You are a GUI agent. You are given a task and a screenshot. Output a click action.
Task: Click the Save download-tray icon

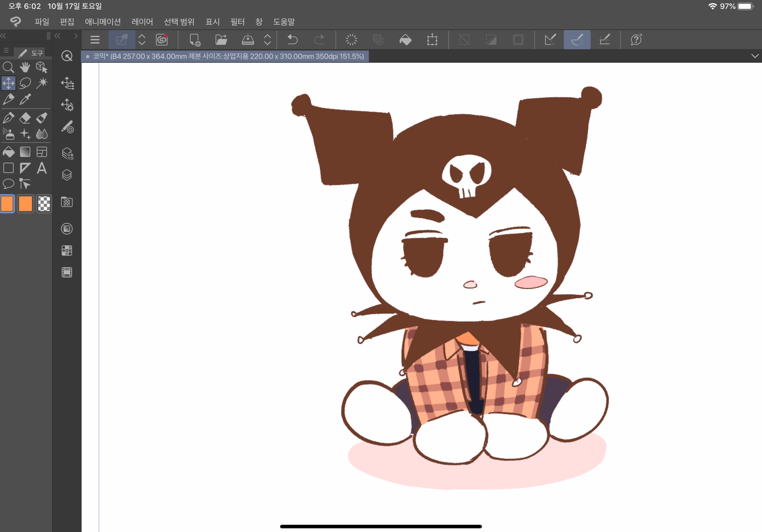pyautogui.click(x=248, y=40)
